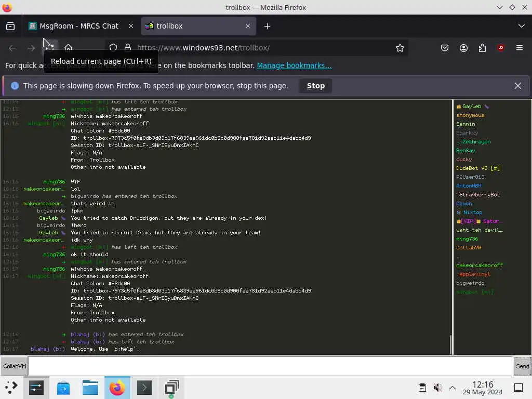Click the '!hero' message by bigweirdo
Viewport: 532px width, 399px height.
(78, 225)
